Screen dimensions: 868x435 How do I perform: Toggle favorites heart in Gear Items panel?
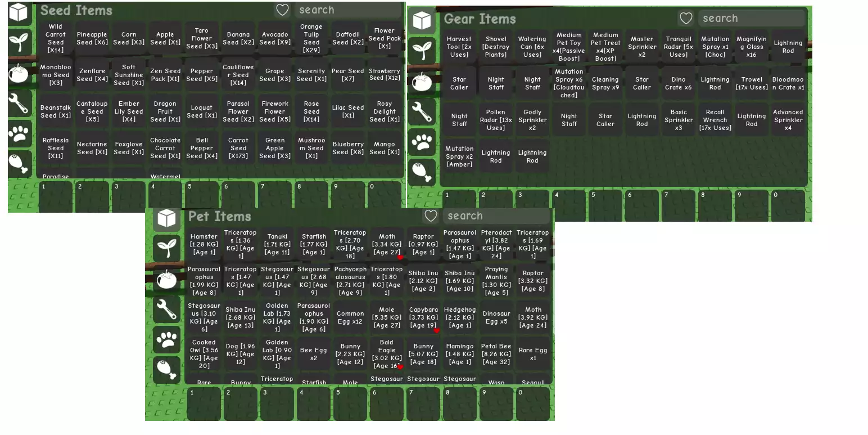point(685,19)
